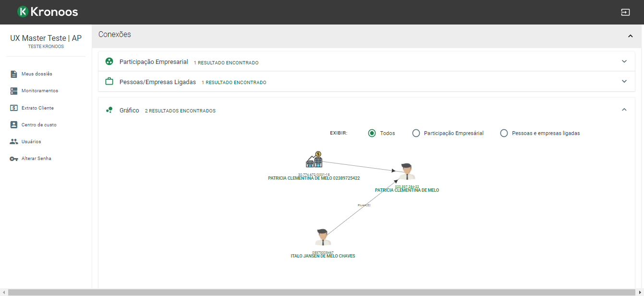Click the ITALO JANSEN DE MELO CHAVES label

click(323, 256)
